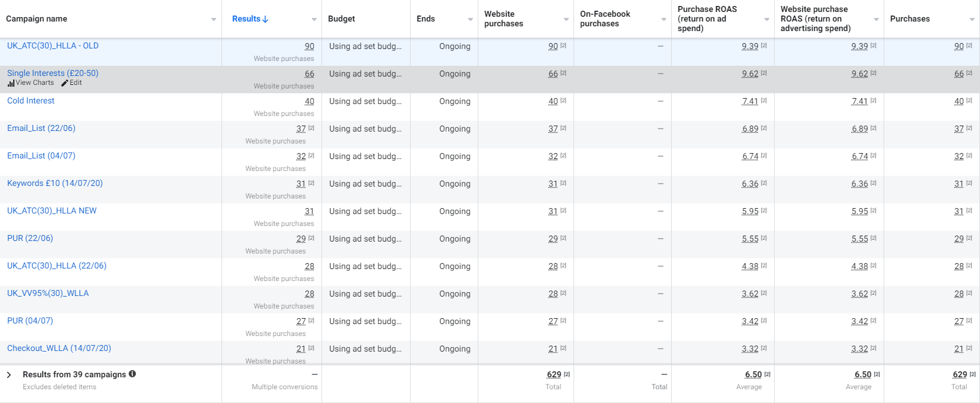This screenshot has height=403, width=980.
Task: Open the On-Facebook purchases column dropdown
Action: 663,19
